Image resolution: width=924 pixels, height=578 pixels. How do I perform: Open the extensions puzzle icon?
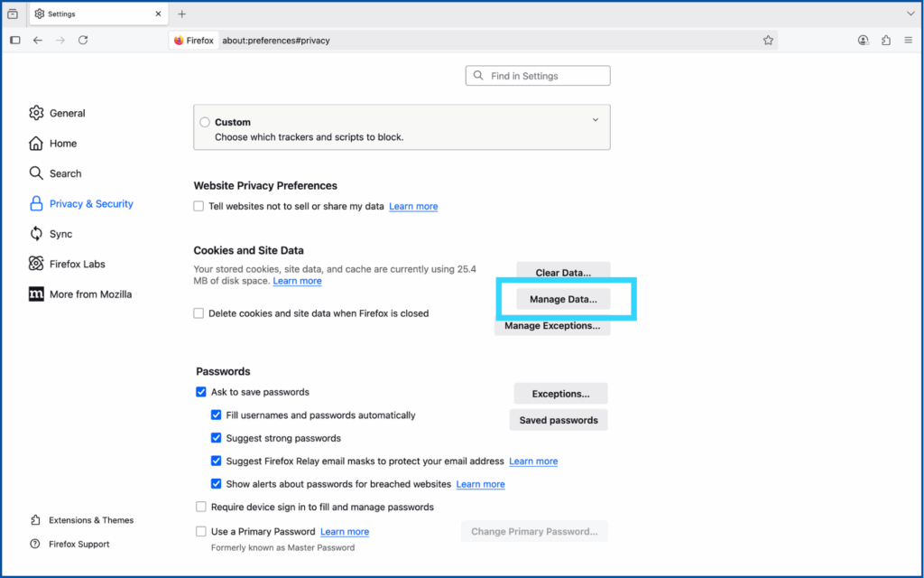click(x=885, y=40)
